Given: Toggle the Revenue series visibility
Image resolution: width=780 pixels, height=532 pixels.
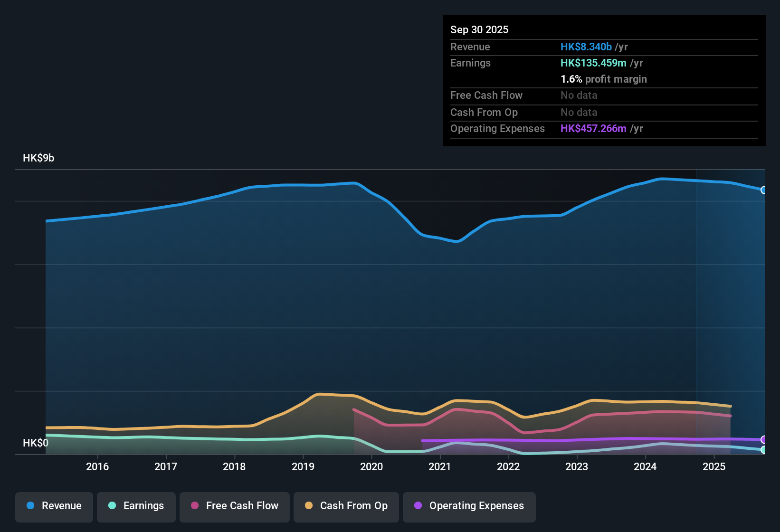Looking at the screenshot, I should (54, 506).
